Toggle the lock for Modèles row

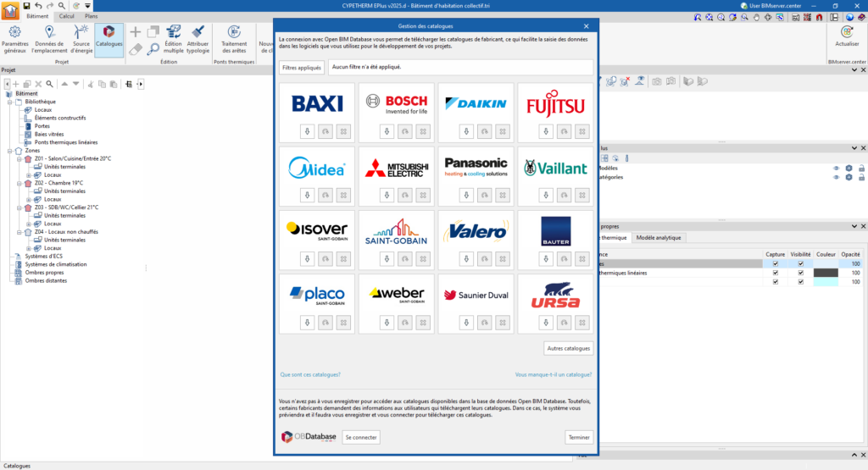[861, 168]
